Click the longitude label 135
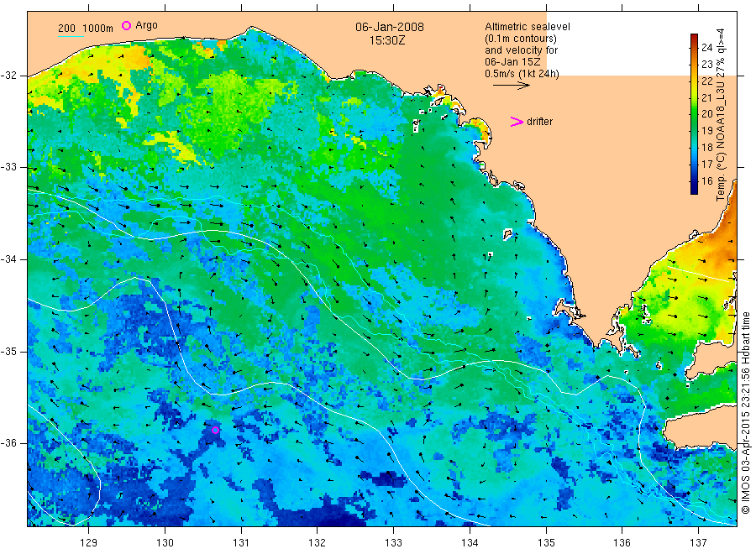The height and width of the screenshot is (554, 756). coord(546,543)
